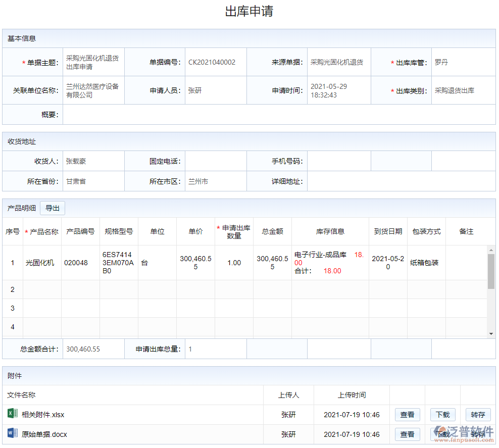Open the 相关附件.xlsx file name
The height and width of the screenshot is (448, 499).
[x=43, y=415]
